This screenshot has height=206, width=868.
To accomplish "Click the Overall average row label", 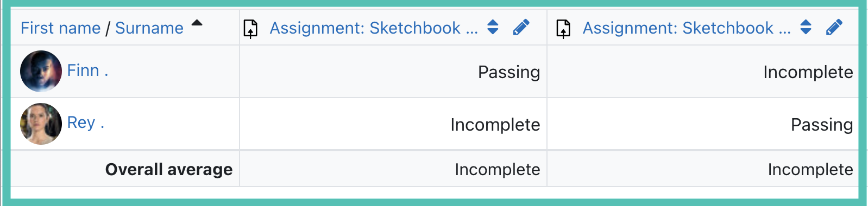I will [169, 169].
